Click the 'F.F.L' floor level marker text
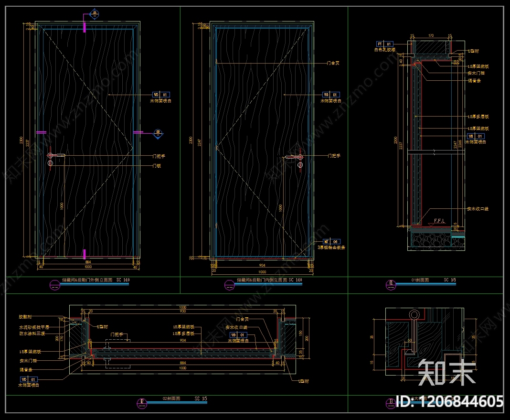Screen dimensions: 510x420 pos(439,221)
